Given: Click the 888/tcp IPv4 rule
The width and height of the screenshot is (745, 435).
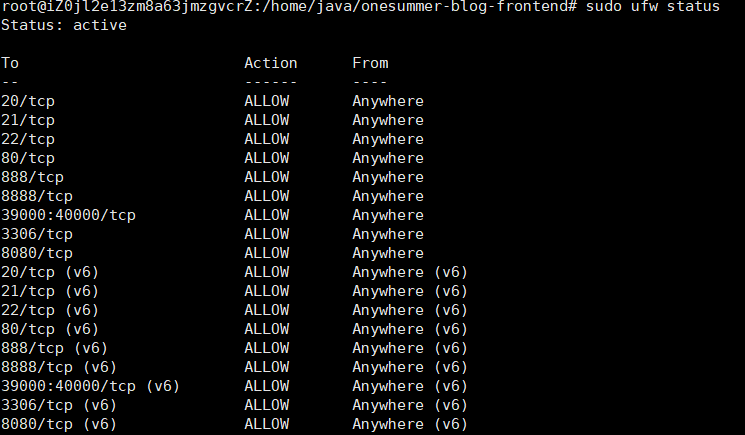Looking at the screenshot, I should (32, 177).
